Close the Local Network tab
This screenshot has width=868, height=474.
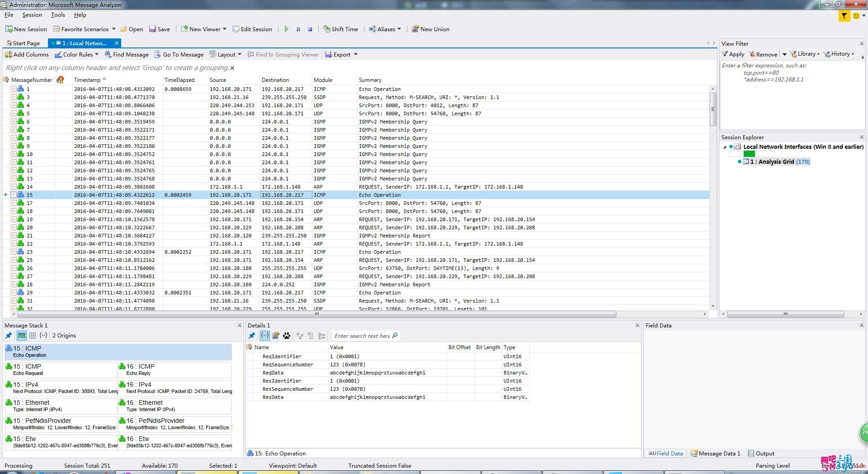(116, 43)
